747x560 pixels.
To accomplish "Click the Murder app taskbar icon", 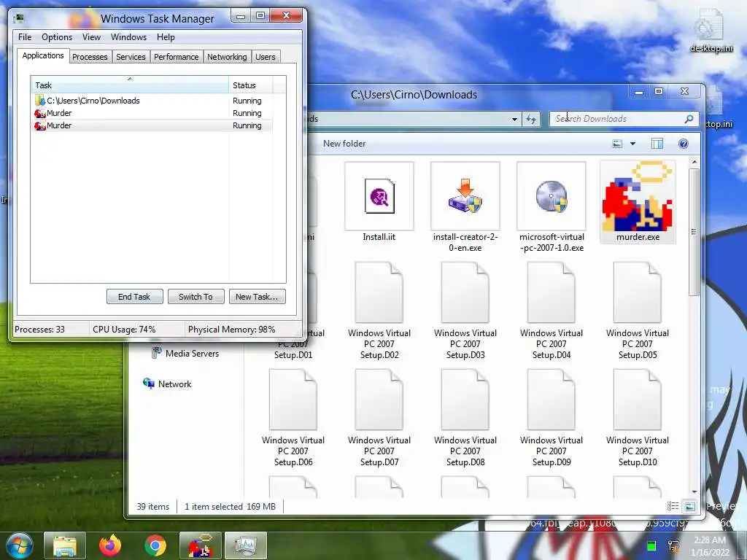I will (x=200, y=545).
